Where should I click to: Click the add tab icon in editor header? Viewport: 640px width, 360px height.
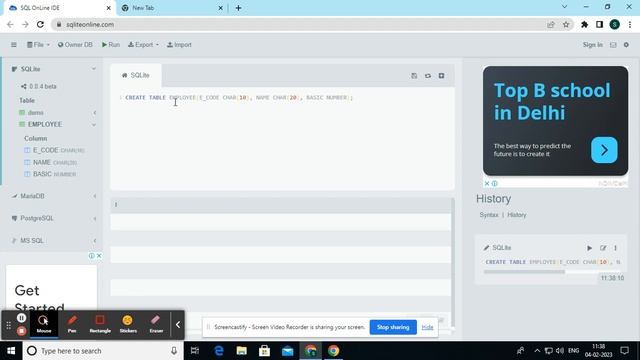tap(441, 76)
